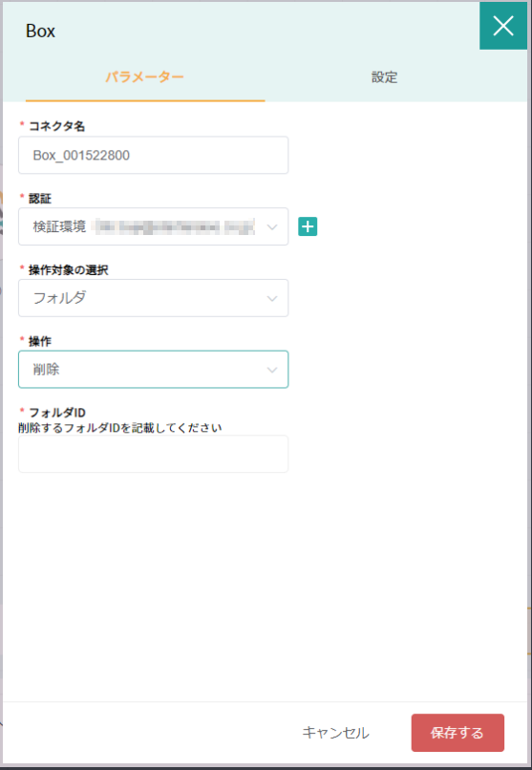Click the Box dialog title
Image resolution: width=532 pixels, height=770 pixels.
40,31
